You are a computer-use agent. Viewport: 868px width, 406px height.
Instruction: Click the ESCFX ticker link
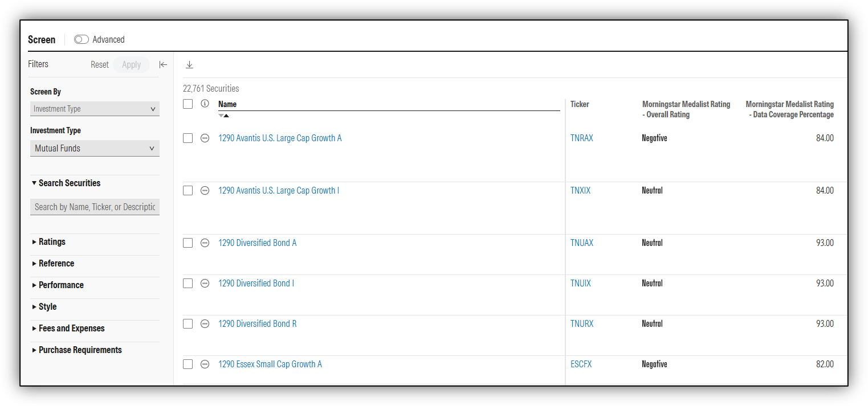coord(581,364)
